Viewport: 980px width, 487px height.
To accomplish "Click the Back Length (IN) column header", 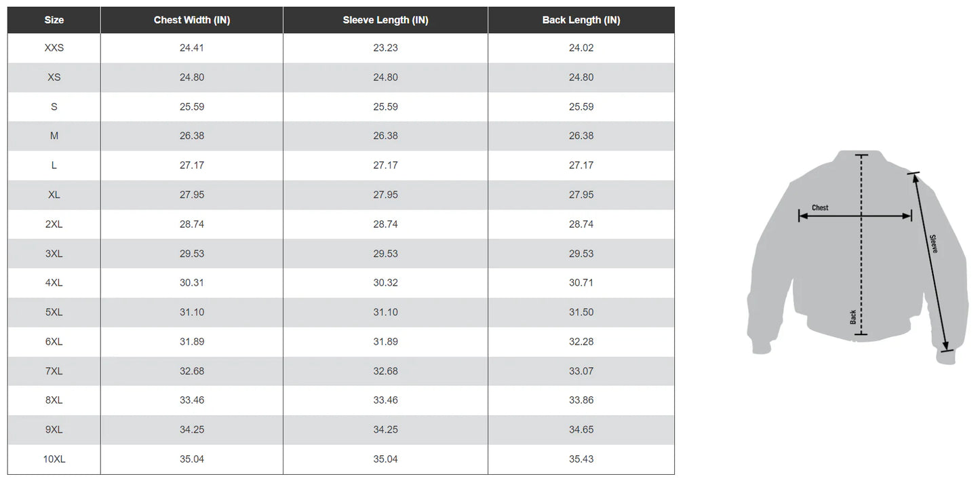I will click(x=581, y=20).
